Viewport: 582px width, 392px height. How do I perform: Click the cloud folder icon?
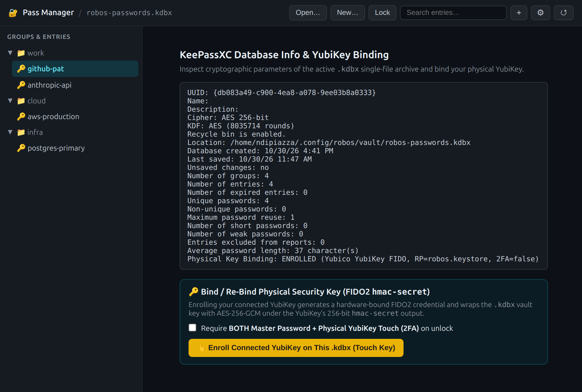[21, 101]
